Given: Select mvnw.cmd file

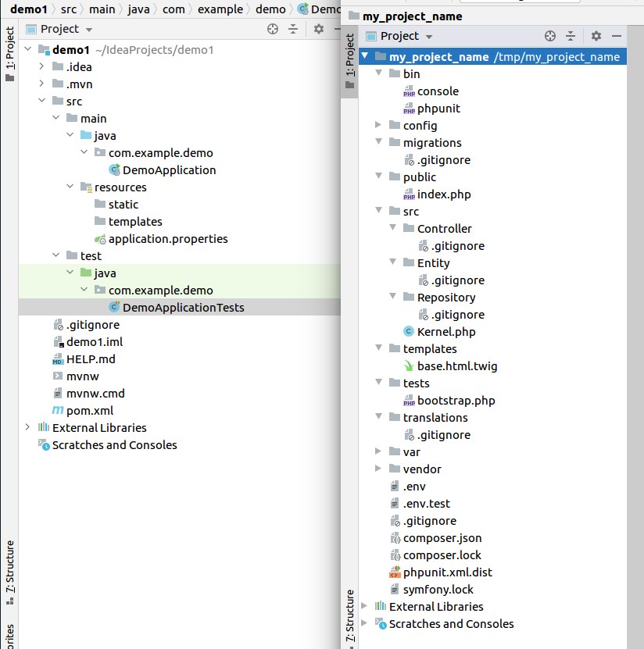Looking at the screenshot, I should pos(88,393).
